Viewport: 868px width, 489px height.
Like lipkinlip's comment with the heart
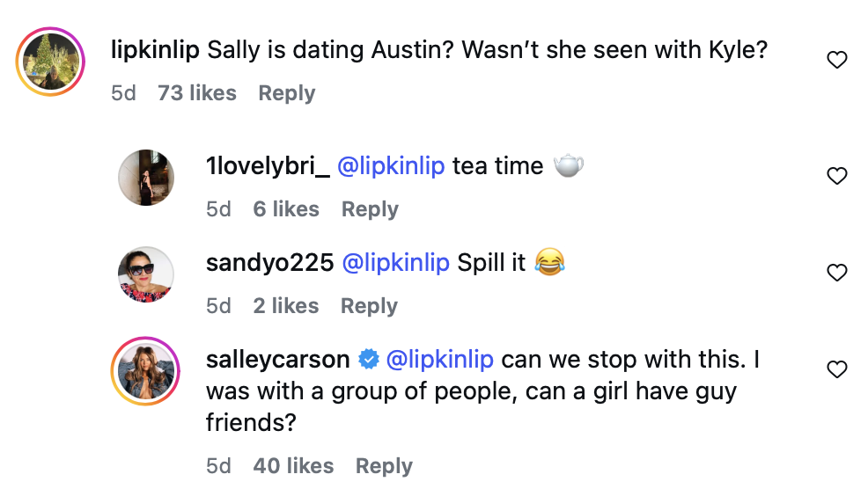tap(837, 60)
